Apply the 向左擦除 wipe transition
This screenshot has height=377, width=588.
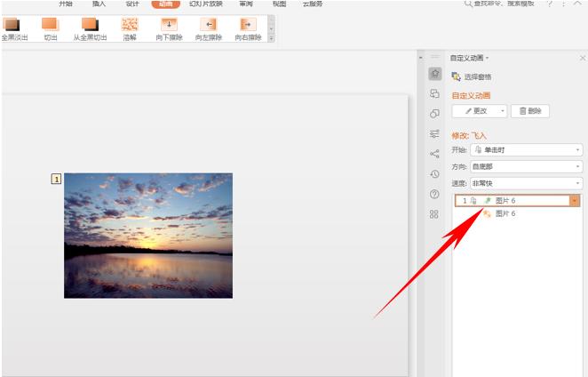209,29
